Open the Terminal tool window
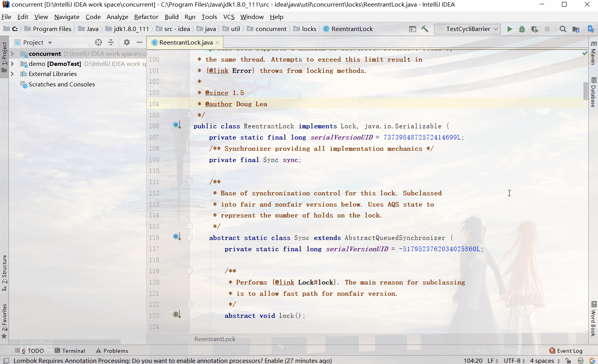Screen dimensions: 598x364 point(70,351)
